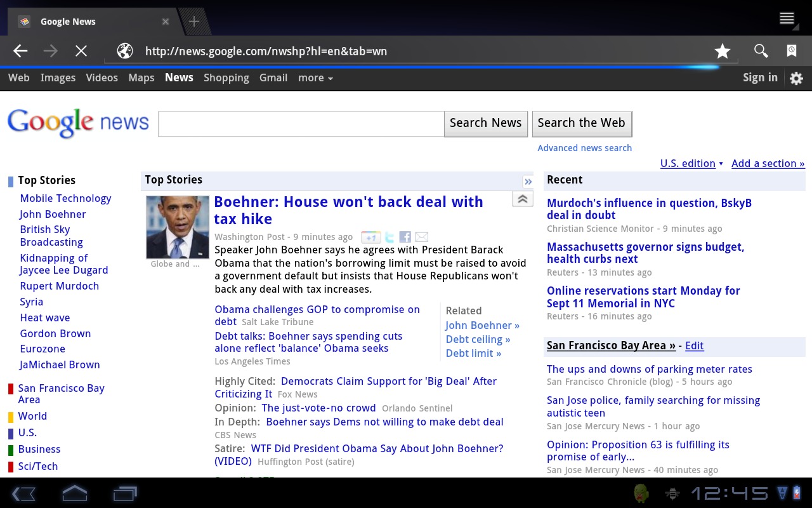Screen dimensions: 812x508
Task: Open the browser menu icon at top right
Action: tap(787, 18)
